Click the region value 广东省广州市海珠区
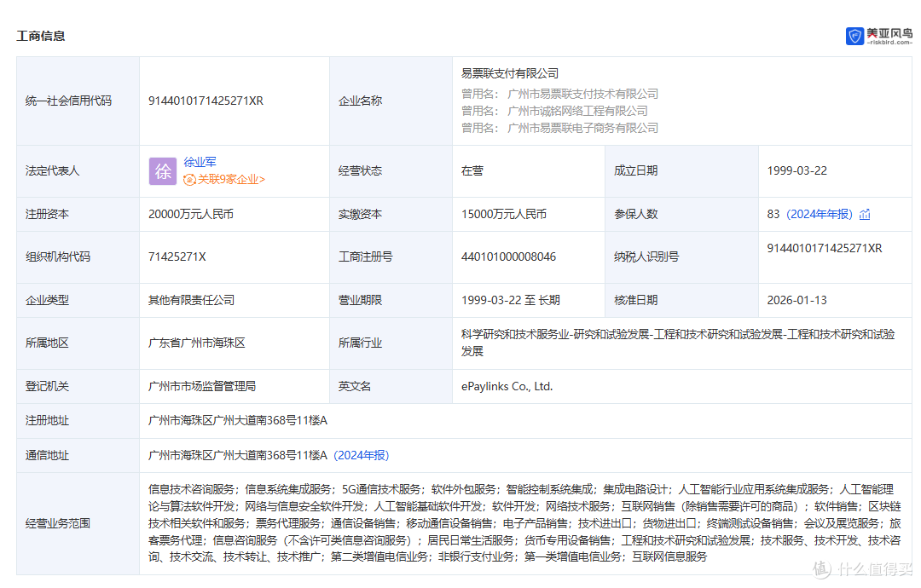 pos(197,343)
